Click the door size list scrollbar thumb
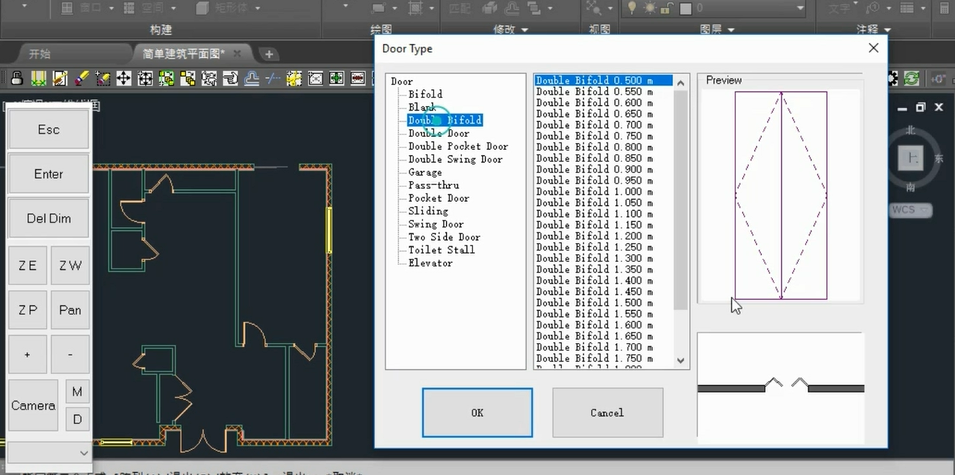955x475 pixels. 681,200
